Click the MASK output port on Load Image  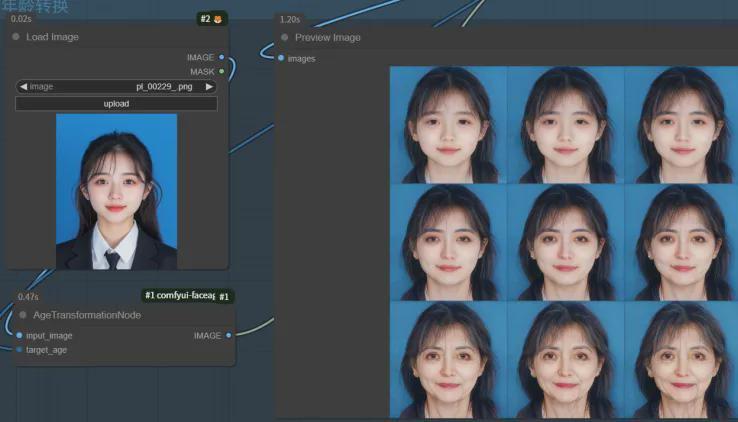click(221, 71)
